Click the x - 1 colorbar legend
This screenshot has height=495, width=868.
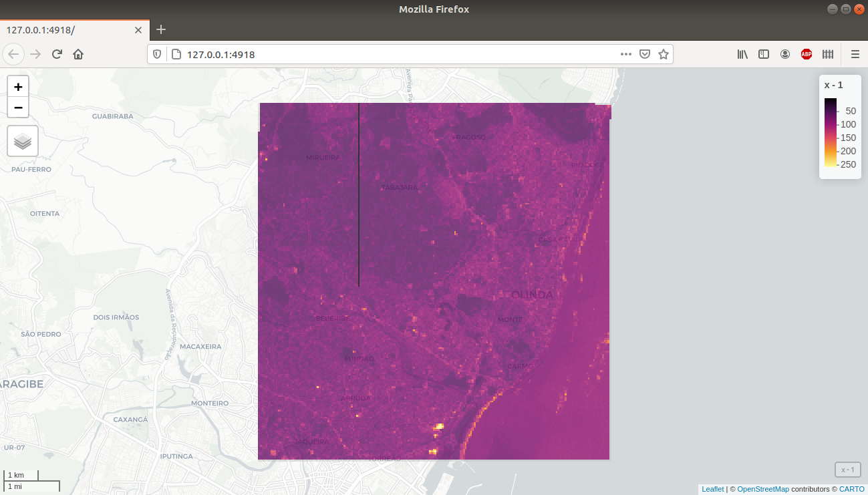point(840,127)
